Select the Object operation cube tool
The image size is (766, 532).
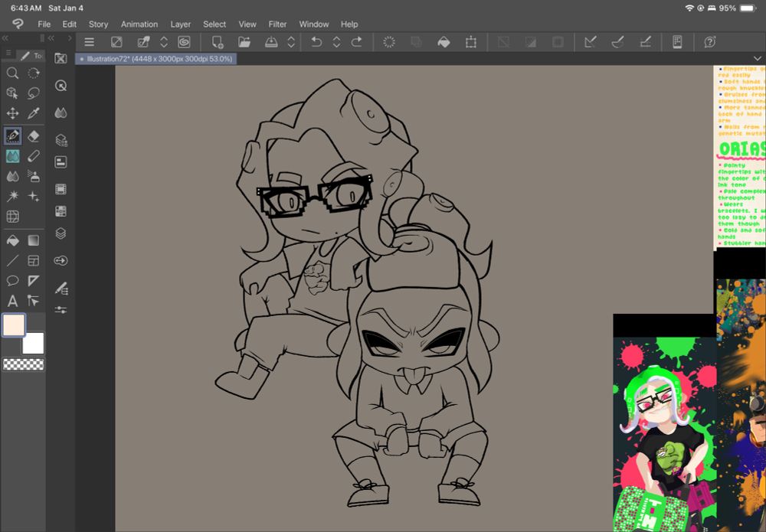pyautogui.click(x=13, y=93)
